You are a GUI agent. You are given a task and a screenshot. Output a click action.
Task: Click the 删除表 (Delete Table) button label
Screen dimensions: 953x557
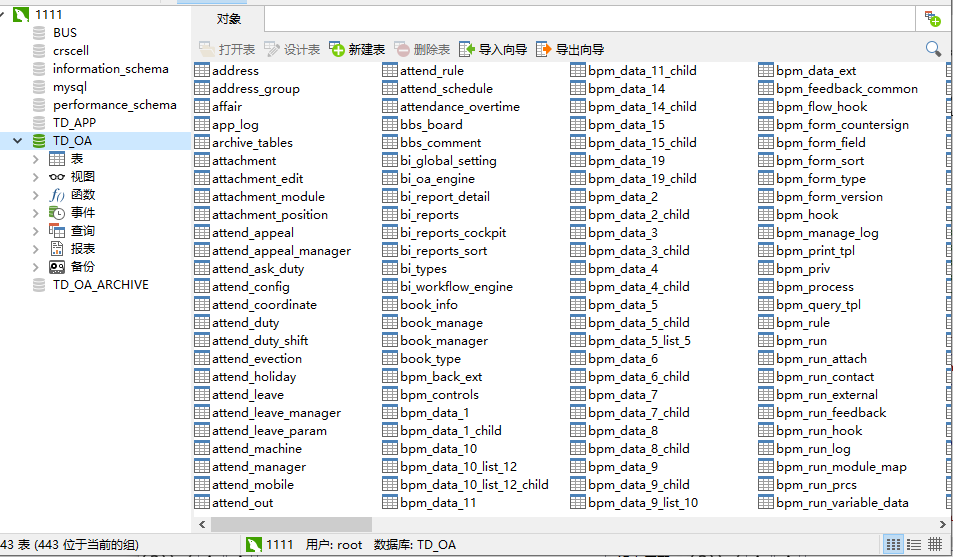coord(432,49)
